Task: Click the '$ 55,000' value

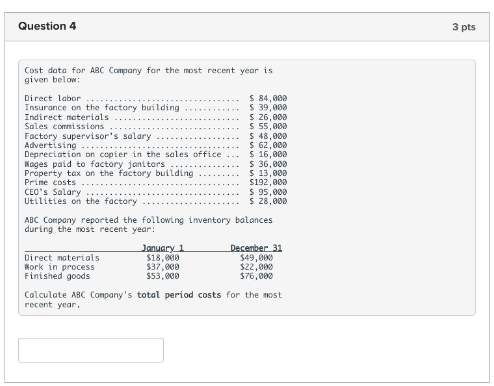Action: (268, 126)
